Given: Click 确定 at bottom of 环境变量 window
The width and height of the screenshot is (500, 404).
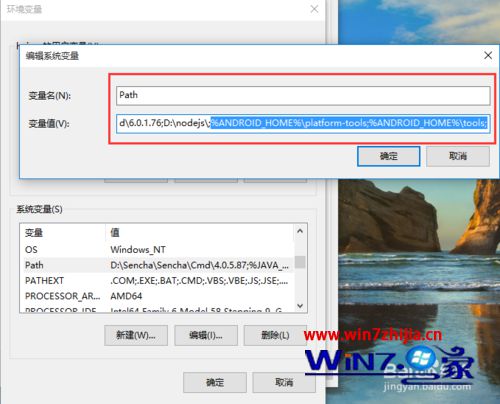Looking at the screenshot, I should (215, 382).
